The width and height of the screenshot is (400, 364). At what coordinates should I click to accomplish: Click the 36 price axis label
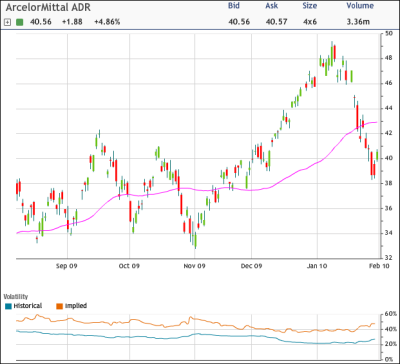click(x=389, y=208)
